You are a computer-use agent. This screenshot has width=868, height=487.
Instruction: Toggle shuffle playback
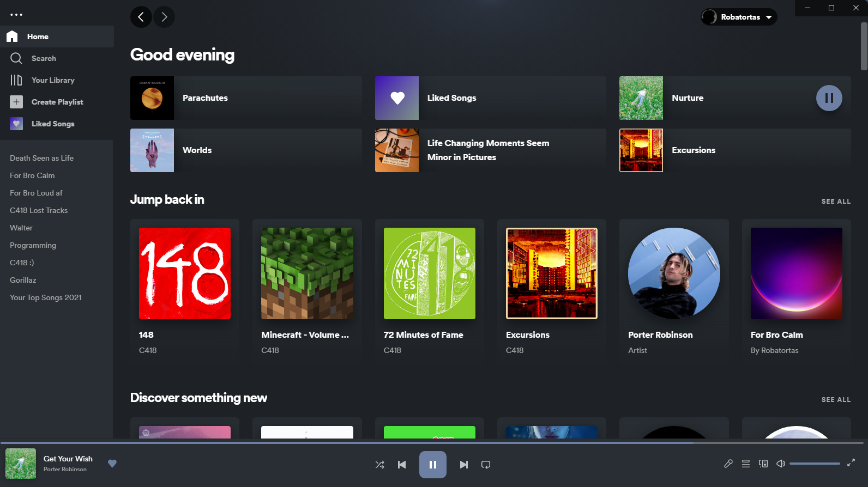click(379, 465)
